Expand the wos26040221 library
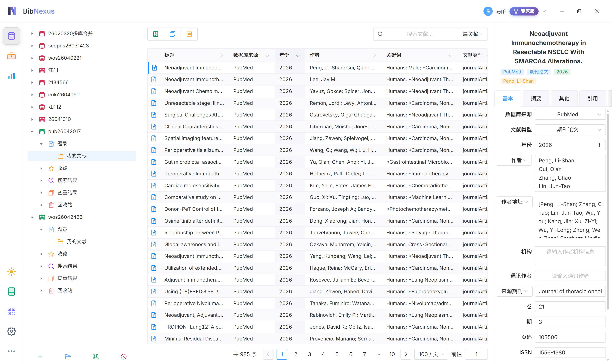612x364 pixels. pyautogui.click(x=32, y=58)
